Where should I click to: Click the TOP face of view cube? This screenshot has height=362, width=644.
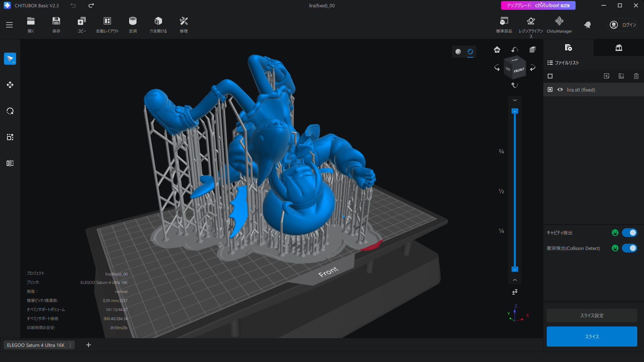coord(515,60)
